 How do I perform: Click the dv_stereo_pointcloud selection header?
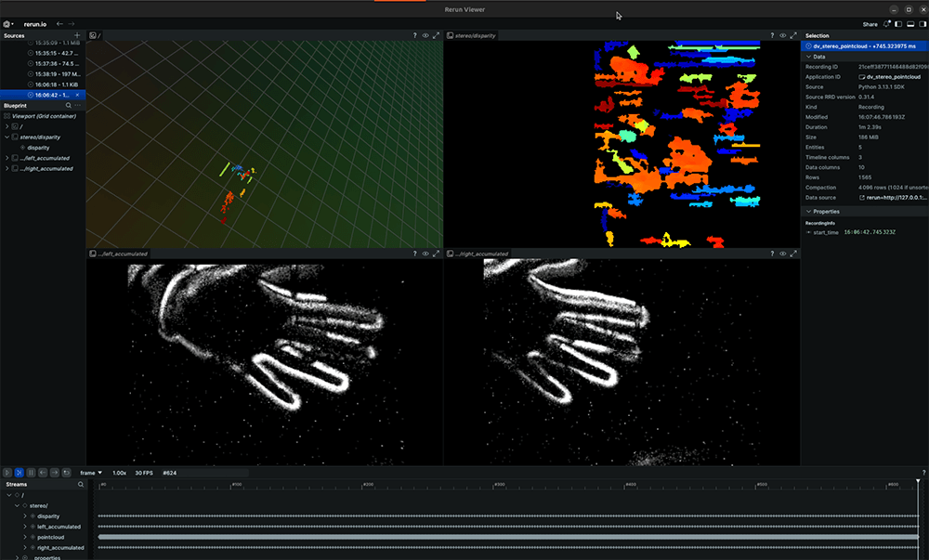coord(864,46)
